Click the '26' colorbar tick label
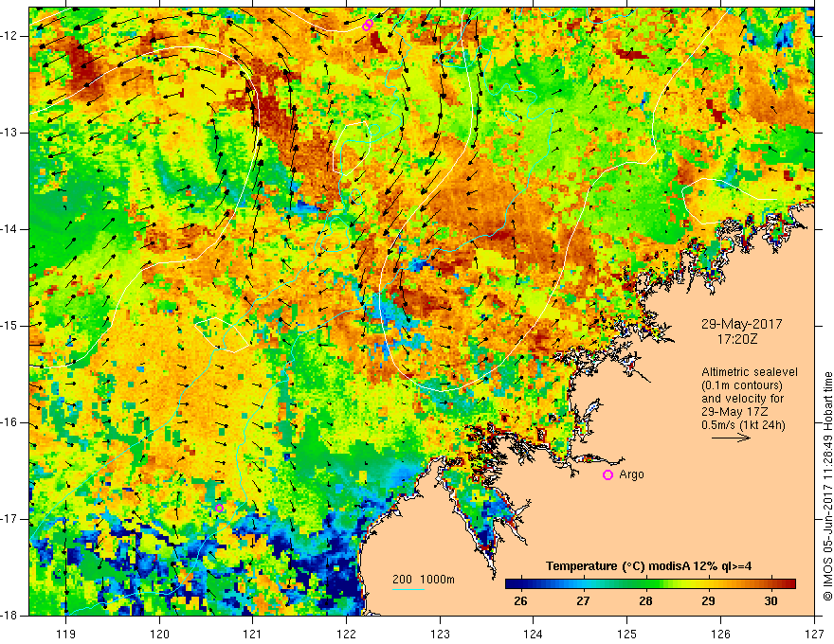 click(519, 601)
